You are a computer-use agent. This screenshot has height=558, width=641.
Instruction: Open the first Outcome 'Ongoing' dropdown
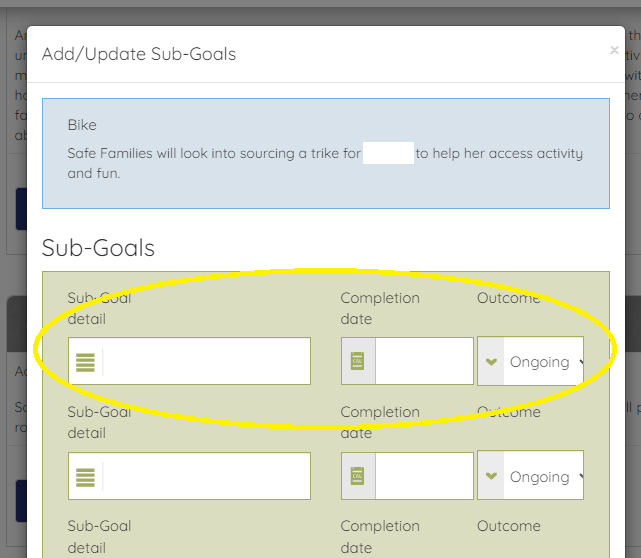pyautogui.click(x=544, y=362)
